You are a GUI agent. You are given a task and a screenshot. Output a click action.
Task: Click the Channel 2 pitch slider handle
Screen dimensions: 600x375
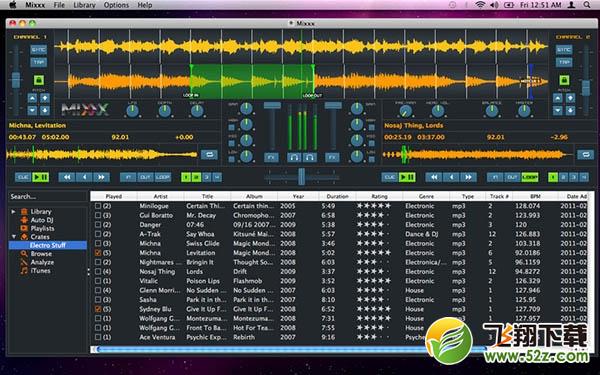[x=586, y=88]
